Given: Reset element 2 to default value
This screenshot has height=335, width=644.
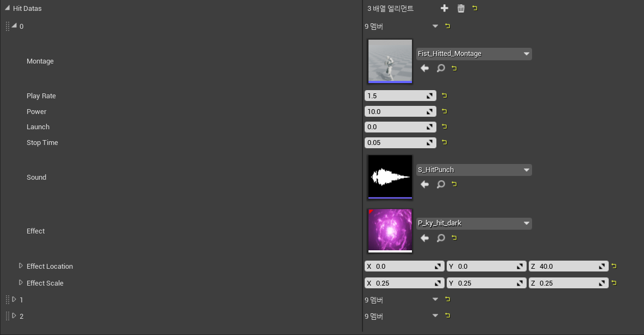Looking at the screenshot, I should point(448,315).
